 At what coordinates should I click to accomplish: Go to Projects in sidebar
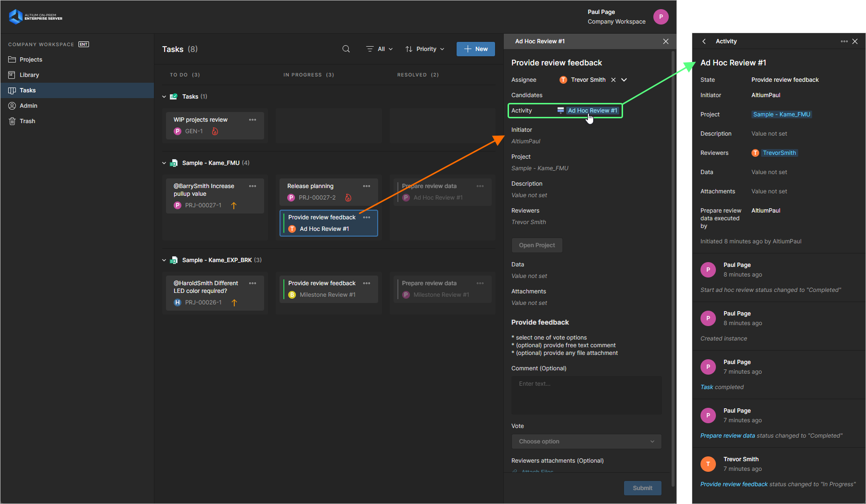pos(31,60)
